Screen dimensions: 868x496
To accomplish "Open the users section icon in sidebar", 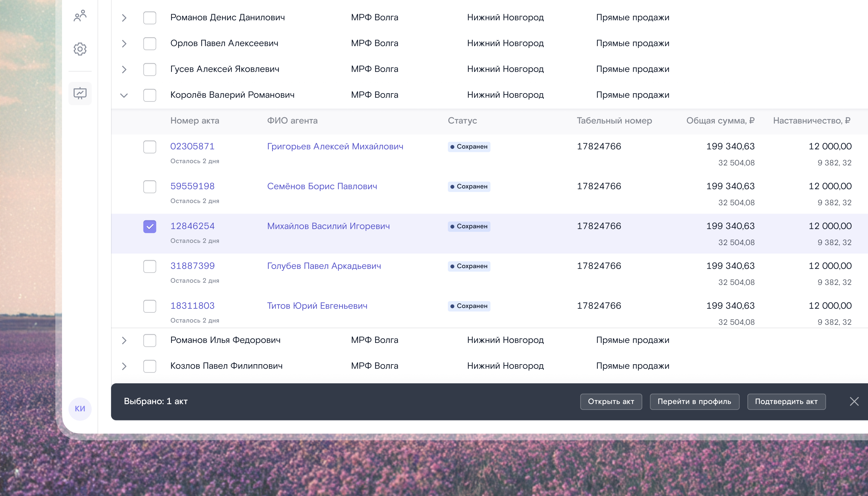I will pos(80,16).
